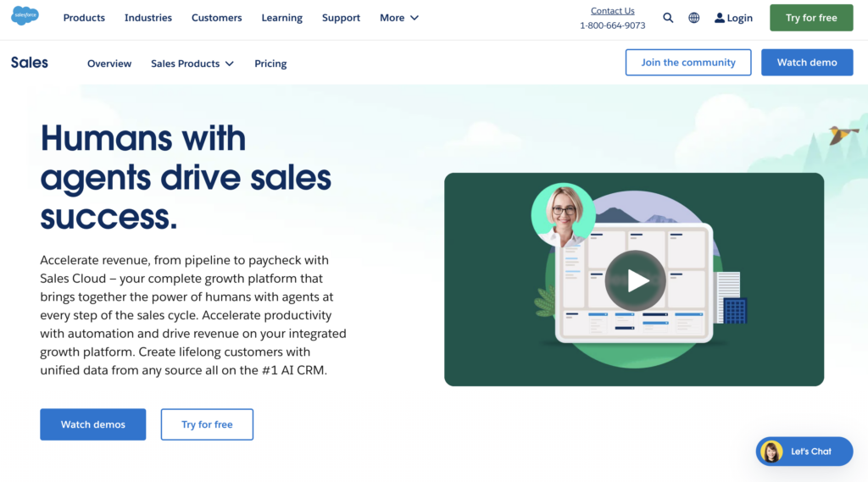The width and height of the screenshot is (868, 482).
Task: Select the Pricing tab
Action: point(270,64)
